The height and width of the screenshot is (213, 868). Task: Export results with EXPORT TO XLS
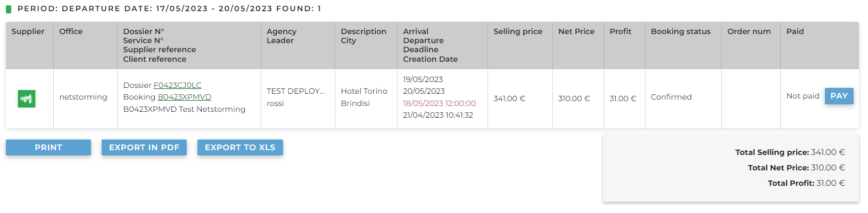tap(240, 148)
